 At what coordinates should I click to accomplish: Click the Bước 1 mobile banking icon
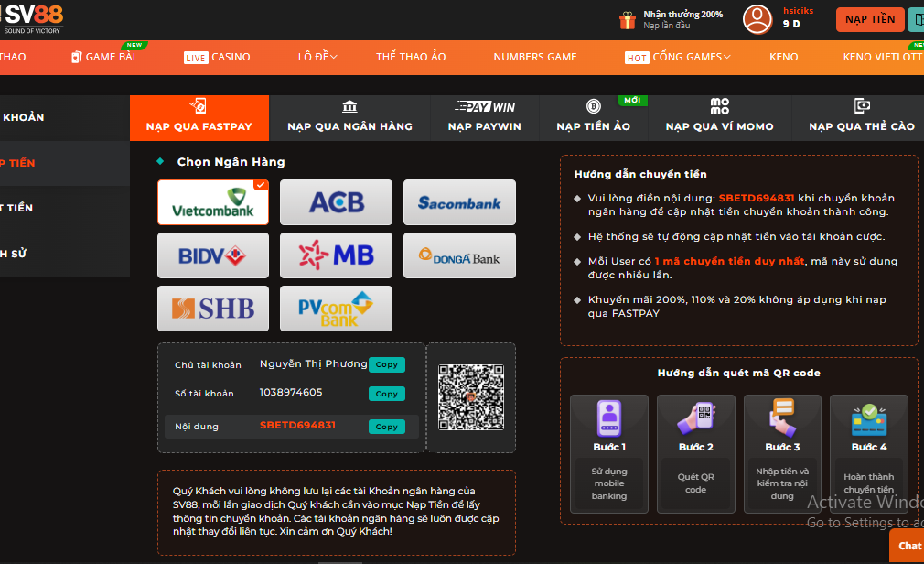click(x=609, y=418)
